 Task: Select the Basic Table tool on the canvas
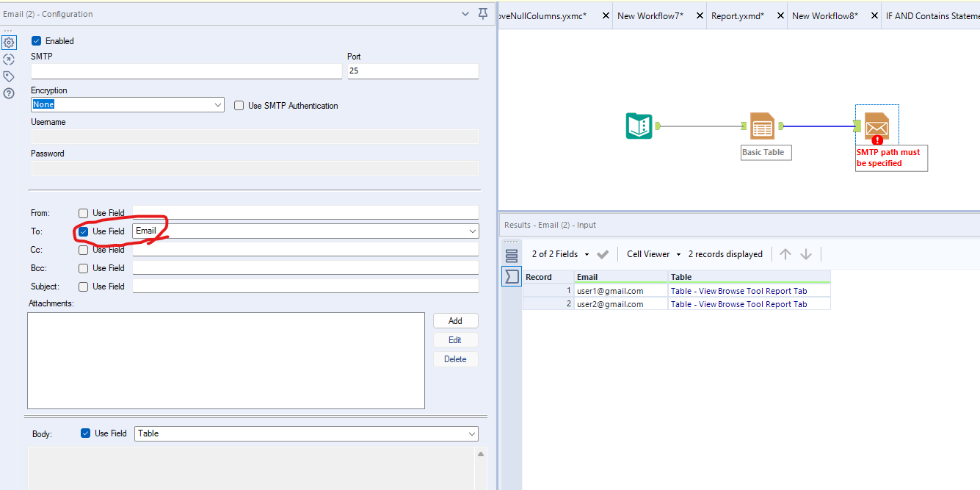pyautogui.click(x=762, y=126)
